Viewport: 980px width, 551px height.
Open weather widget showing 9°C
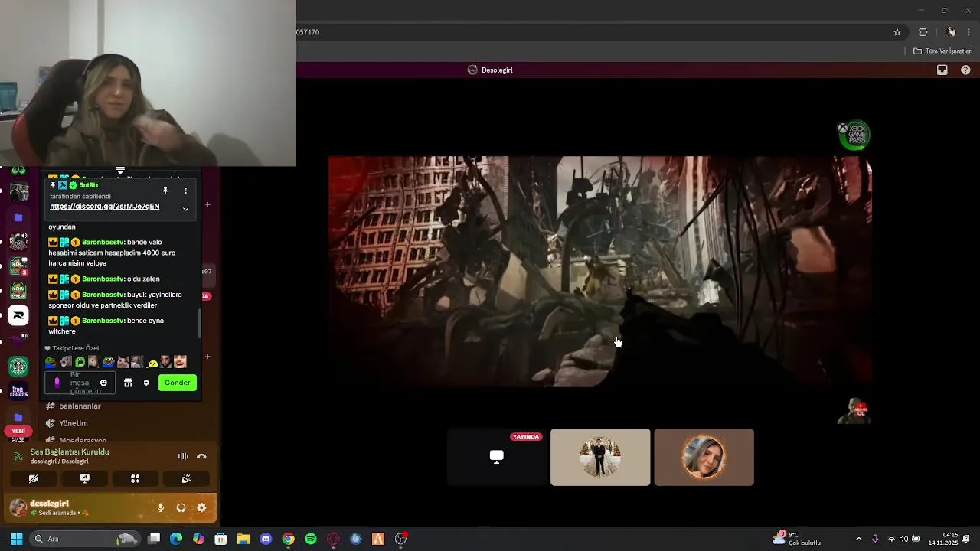tap(796, 539)
